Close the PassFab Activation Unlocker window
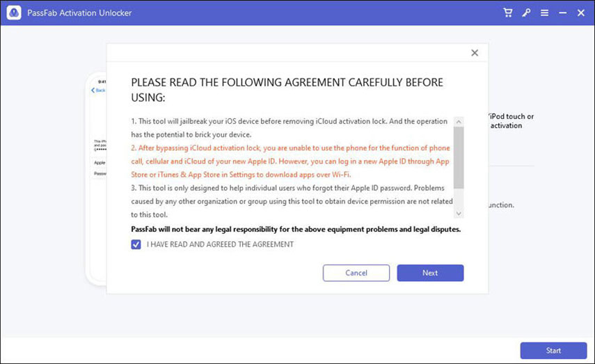Viewport: 595px width, 364px height. (580, 13)
